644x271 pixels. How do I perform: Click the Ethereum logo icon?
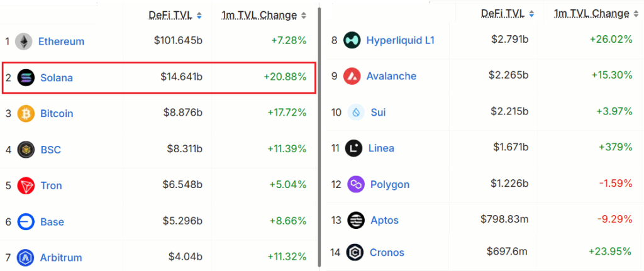click(24, 41)
